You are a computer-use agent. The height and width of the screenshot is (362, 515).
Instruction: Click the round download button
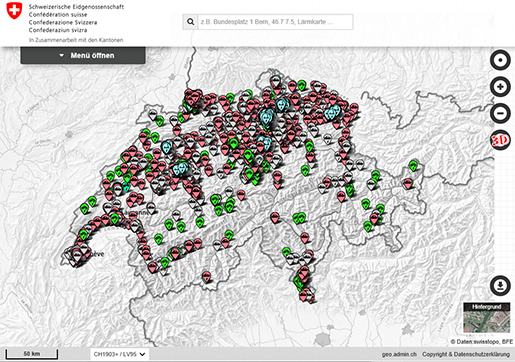[x=500, y=286]
